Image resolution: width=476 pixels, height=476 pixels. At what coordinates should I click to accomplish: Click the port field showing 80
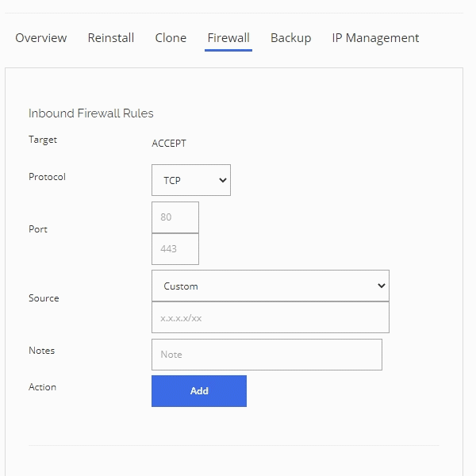(175, 217)
